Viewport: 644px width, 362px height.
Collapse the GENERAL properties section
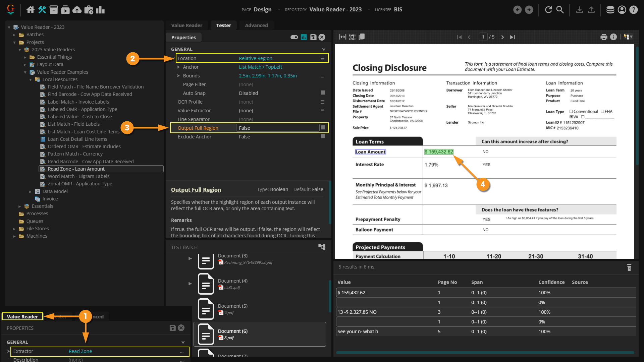[x=323, y=49]
